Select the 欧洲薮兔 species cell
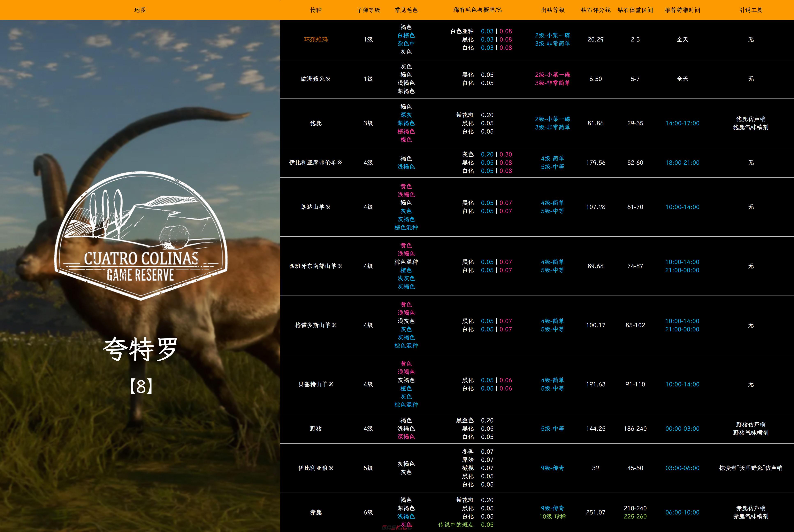This screenshot has height=532, width=794. [x=315, y=79]
